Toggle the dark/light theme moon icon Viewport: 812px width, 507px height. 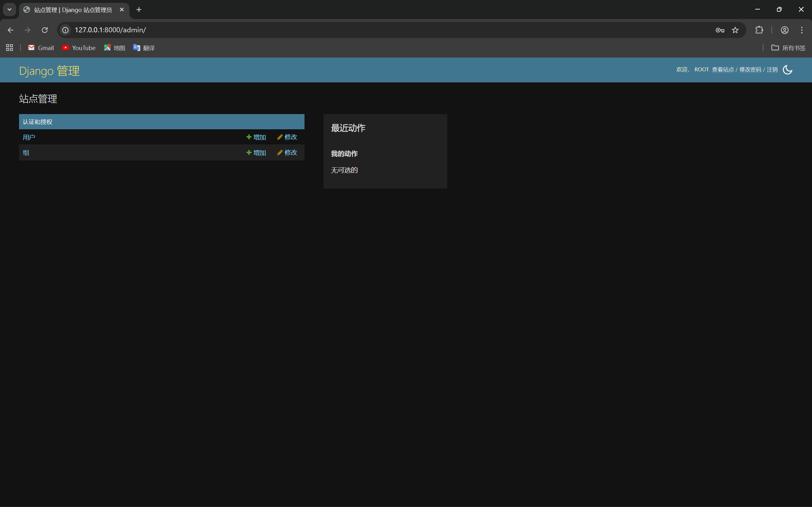[x=787, y=70]
